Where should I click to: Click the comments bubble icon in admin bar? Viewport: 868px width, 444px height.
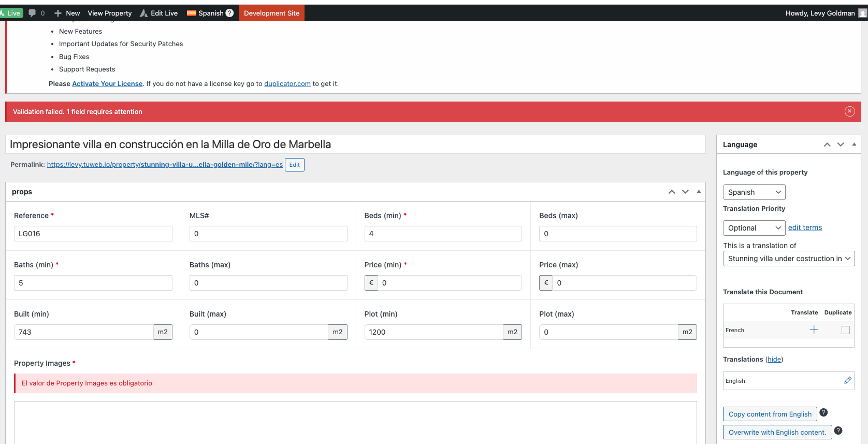[x=32, y=13]
